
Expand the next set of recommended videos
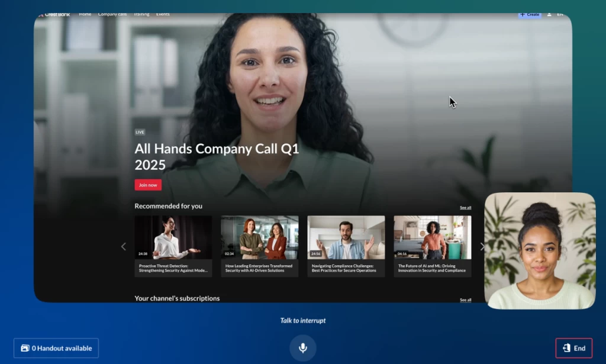click(482, 247)
